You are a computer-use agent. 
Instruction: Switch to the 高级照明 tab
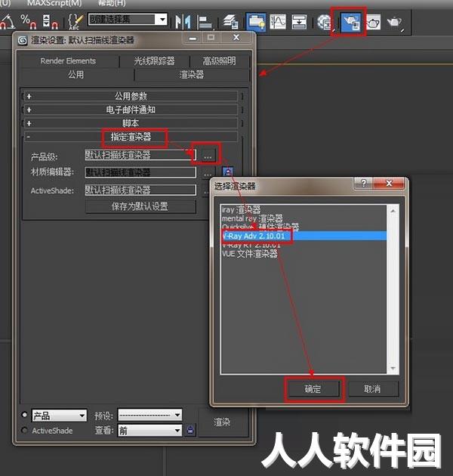[220, 61]
